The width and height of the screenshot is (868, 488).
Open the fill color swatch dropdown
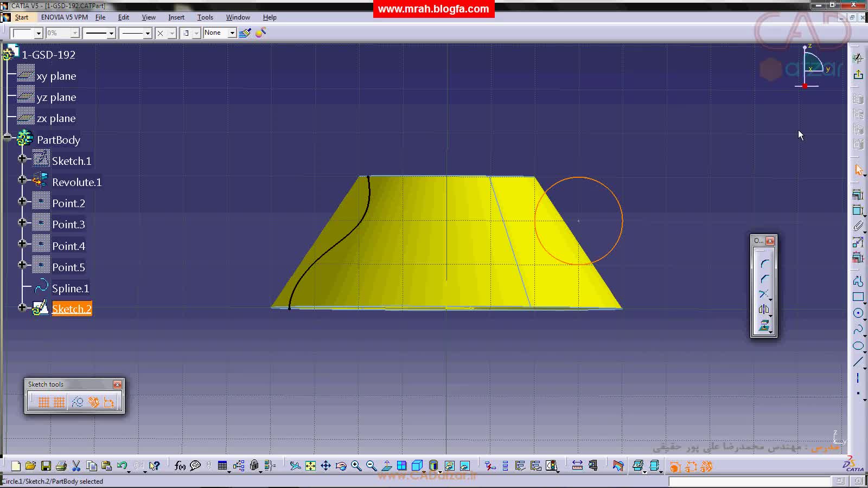point(39,34)
